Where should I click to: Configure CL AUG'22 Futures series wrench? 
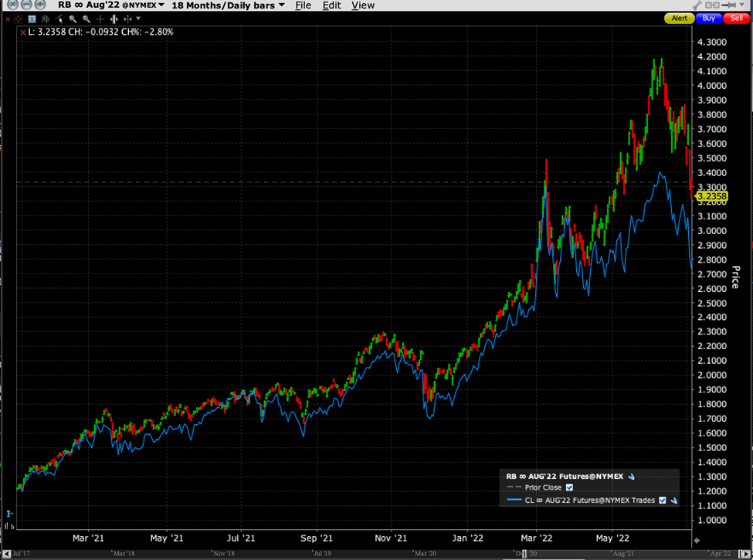(x=673, y=501)
